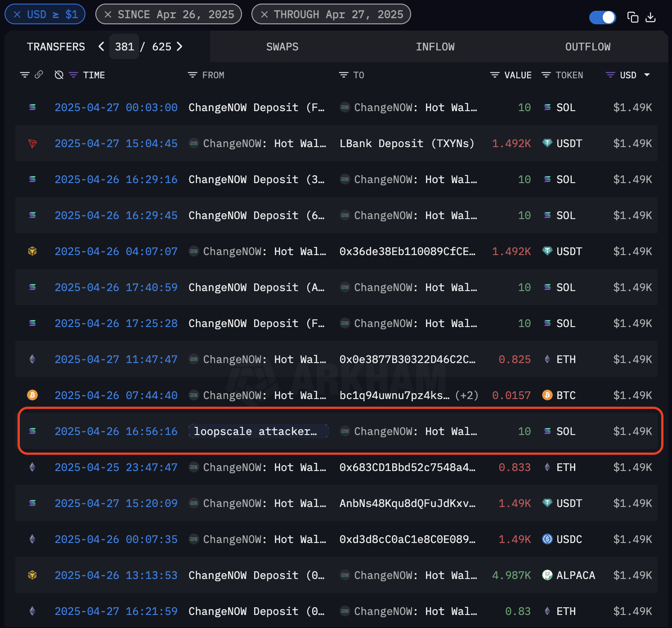Click the copy icon at top right

632,18
